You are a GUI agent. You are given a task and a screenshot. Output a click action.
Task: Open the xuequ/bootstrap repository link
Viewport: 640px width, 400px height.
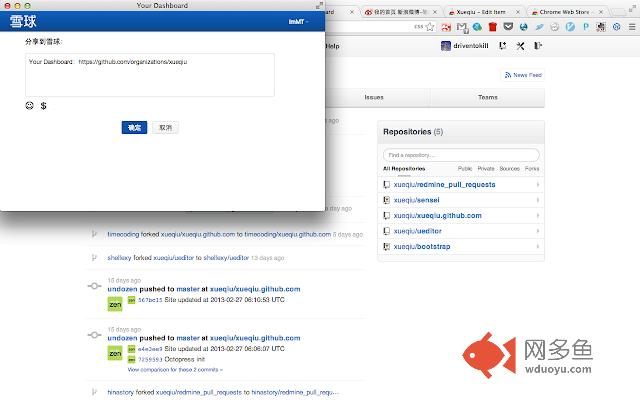coord(422,247)
